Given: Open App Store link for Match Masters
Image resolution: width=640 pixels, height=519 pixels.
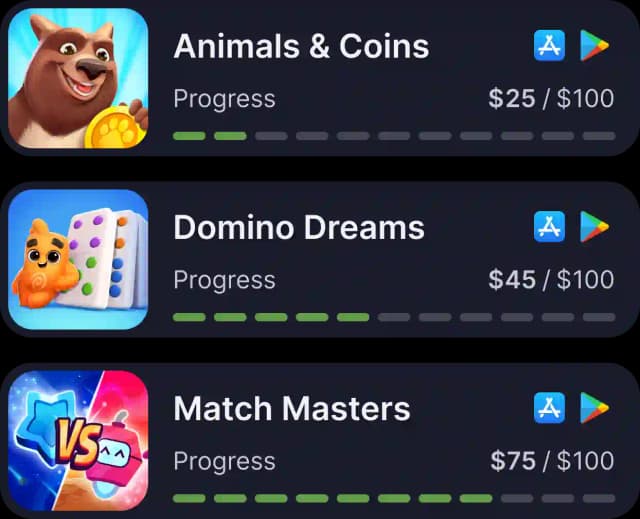Looking at the screenshot, I should 549,408.
